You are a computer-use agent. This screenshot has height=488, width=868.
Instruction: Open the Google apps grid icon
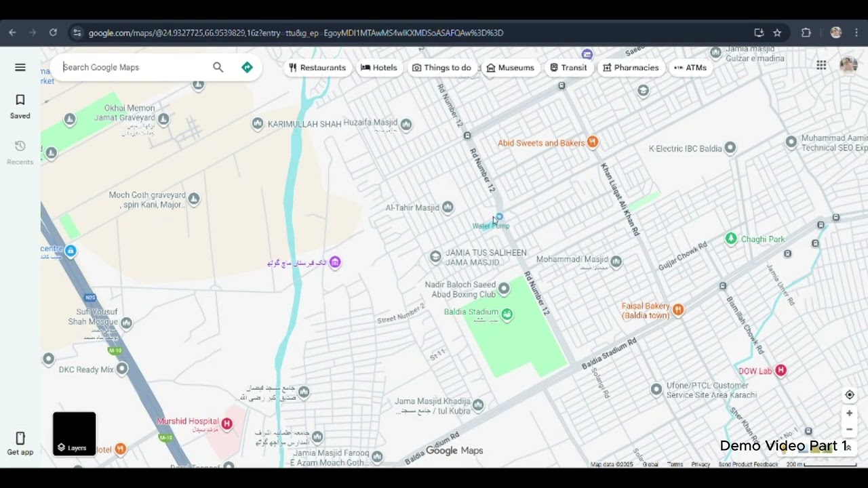[x=821, y=65]
